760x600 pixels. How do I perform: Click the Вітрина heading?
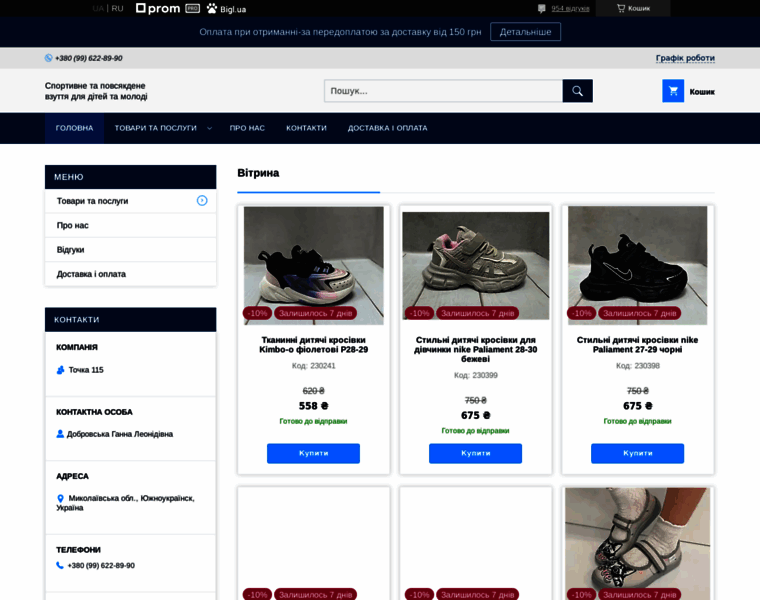[258, 174]
